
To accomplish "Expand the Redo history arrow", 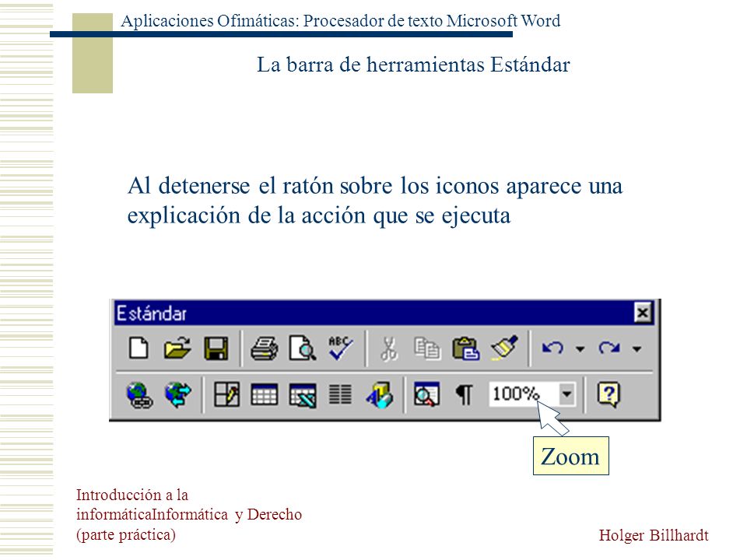I will point(637,349).
